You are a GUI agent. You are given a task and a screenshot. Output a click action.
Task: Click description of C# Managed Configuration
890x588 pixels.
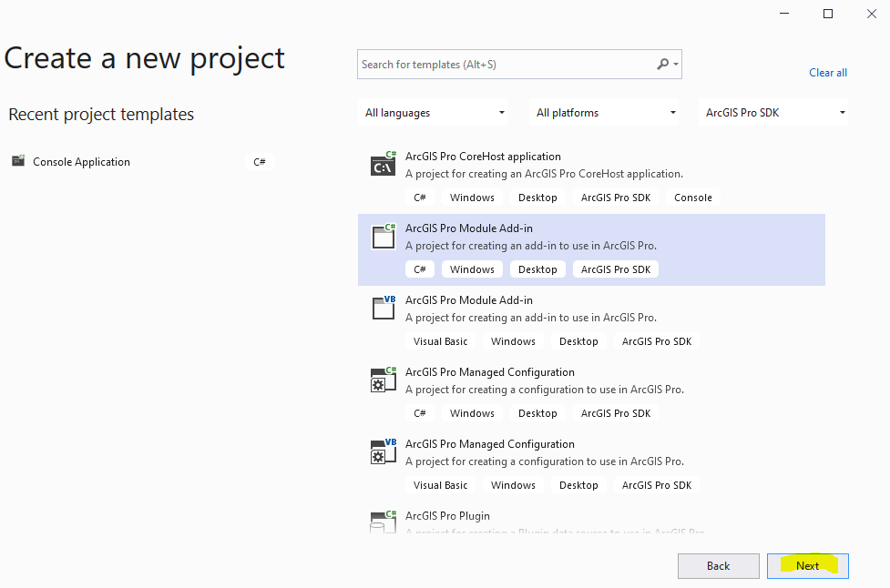click(545, 390)
